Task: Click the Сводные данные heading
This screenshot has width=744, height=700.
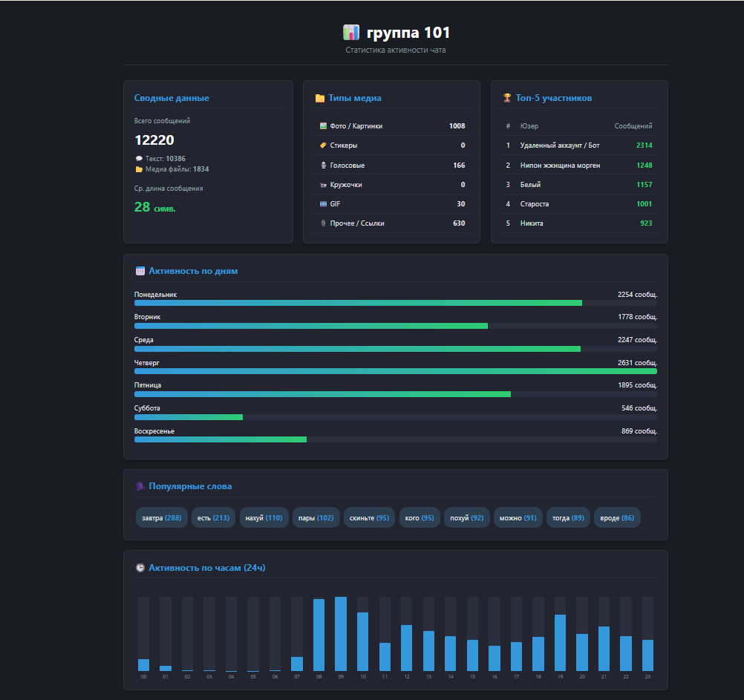Action: pyautogui.click(x=172, y=98)
